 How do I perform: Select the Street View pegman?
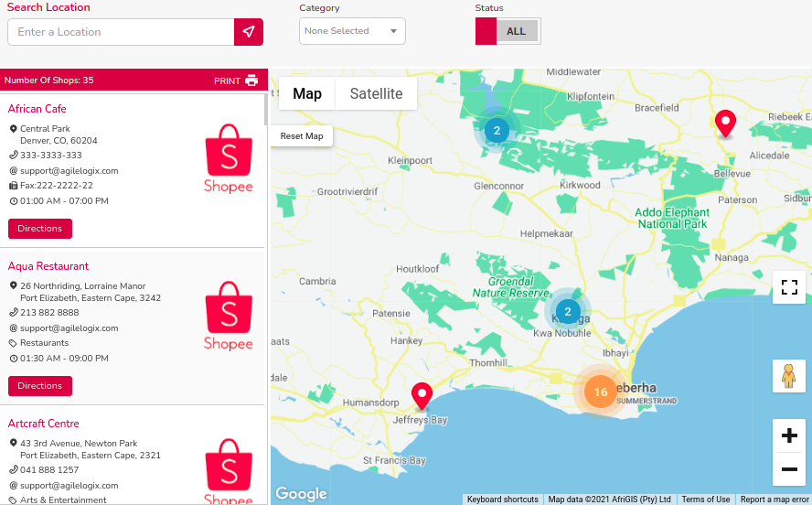789,376
